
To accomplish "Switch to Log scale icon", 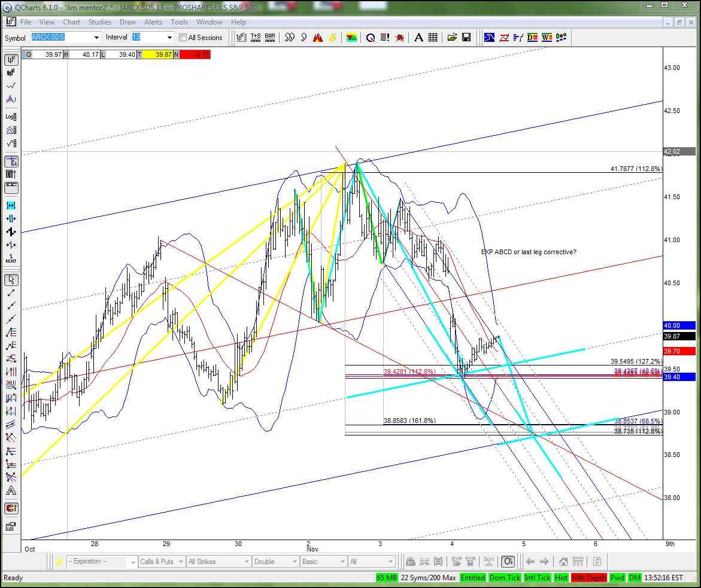I will 11,117.
